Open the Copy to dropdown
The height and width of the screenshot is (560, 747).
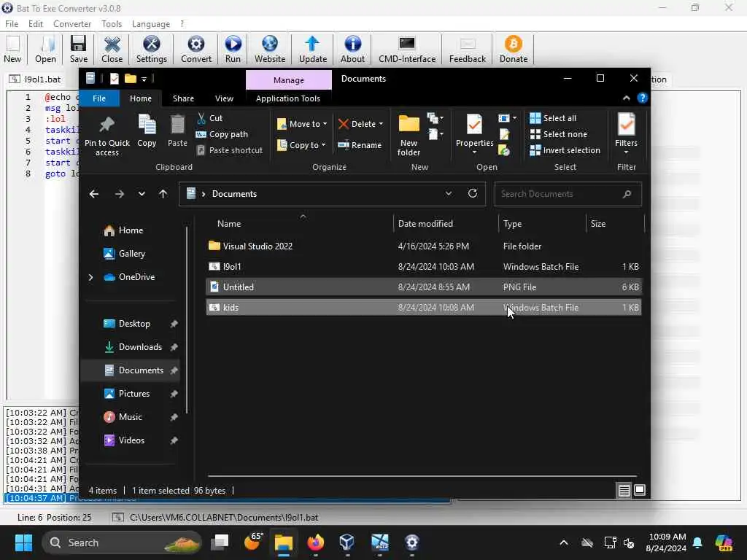tap(301, 145)
